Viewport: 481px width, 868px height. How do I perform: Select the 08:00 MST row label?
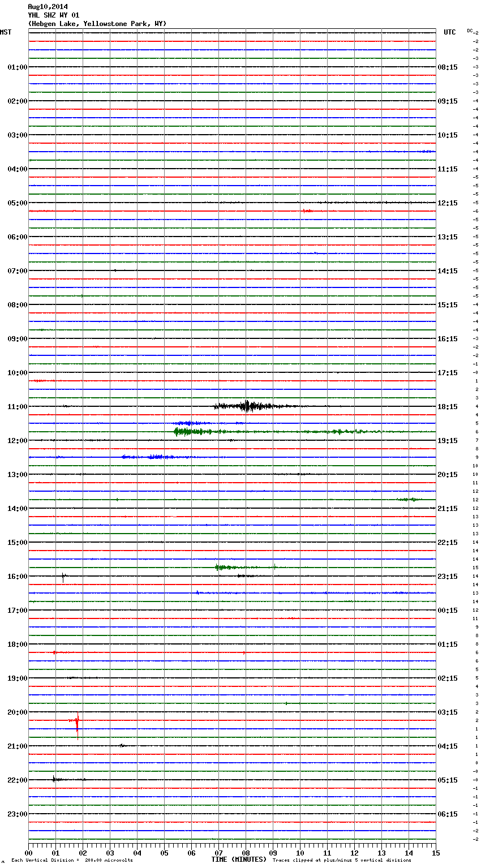(17, 305)
